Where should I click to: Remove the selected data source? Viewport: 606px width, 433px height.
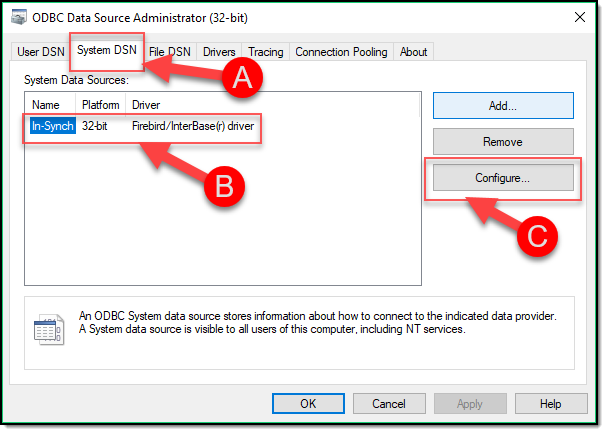coord(502,142)
